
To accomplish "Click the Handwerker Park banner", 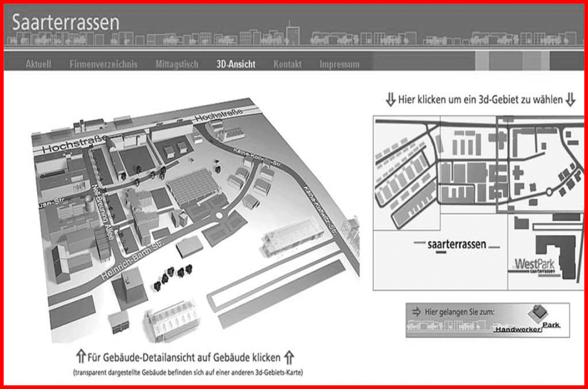I will coord(487,320).
